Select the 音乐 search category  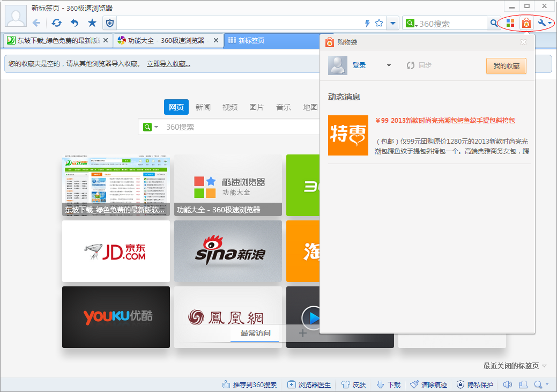pyautogui.click(x=284, y=107)
